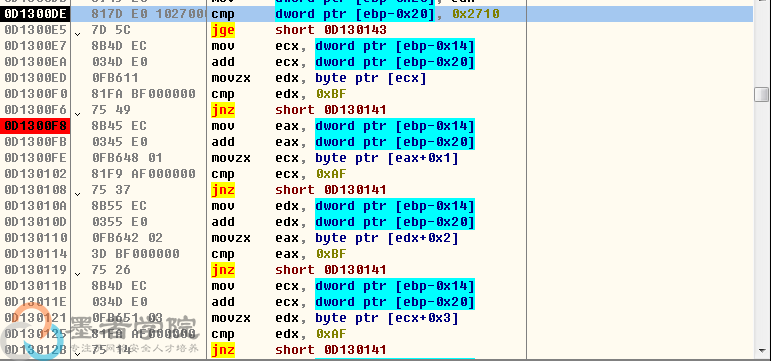Viewport: 771px width, 361px height.
Task: Select operand byte ptr [edx+0x2]
Action: click(386, 238)
